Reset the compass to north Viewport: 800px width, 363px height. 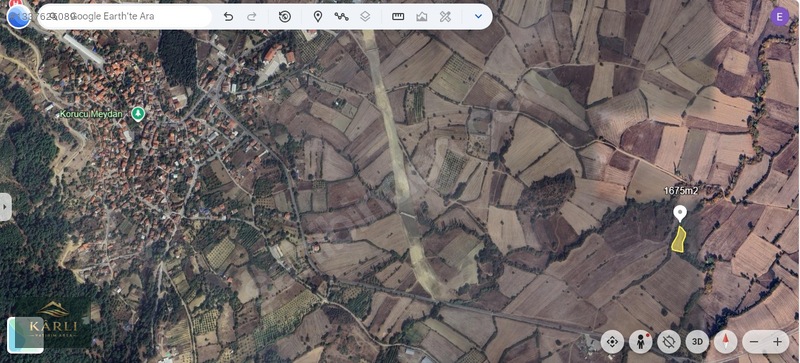726,342
